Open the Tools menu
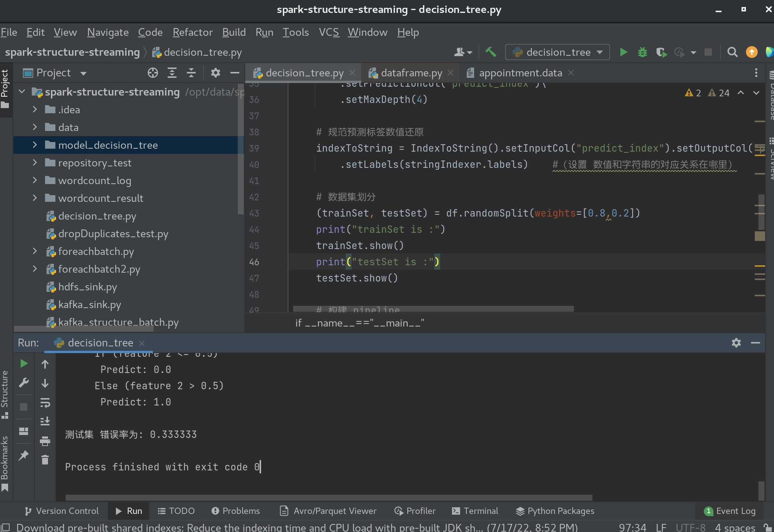The width and height of the screenshot is (774, 532). click(x=296, y=32)
